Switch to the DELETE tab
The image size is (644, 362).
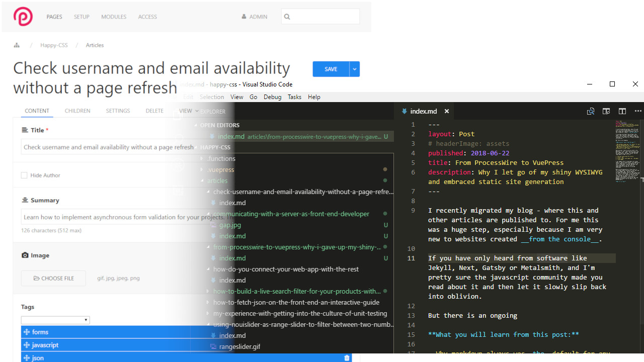pos(154,111)
